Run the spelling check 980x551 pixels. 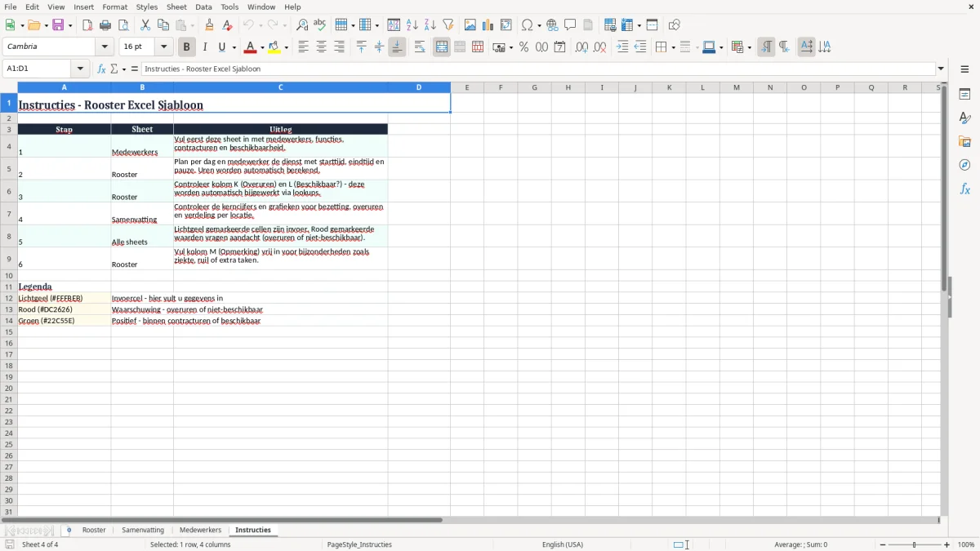click(x=320, y=25)
